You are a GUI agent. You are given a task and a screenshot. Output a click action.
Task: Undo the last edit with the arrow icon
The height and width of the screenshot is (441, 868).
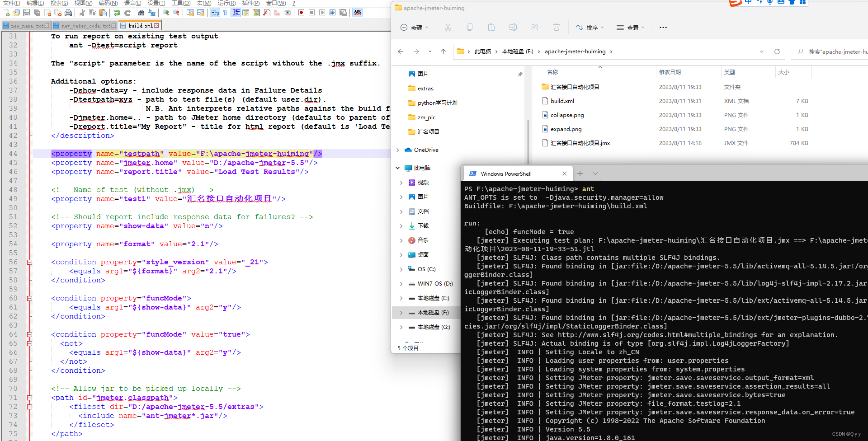click(117, 13)
